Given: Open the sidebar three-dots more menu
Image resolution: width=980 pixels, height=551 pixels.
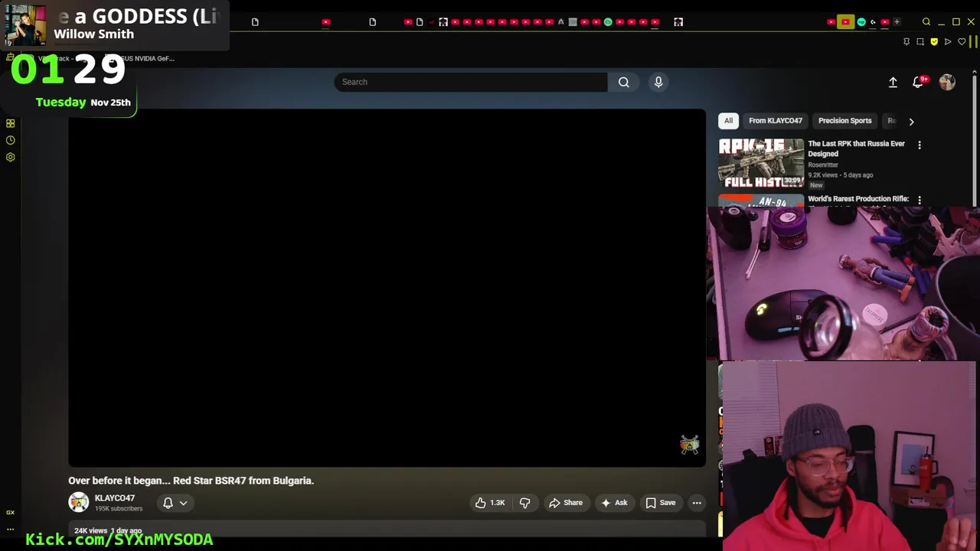Looking at the screenshot, I should click(11, 529).
